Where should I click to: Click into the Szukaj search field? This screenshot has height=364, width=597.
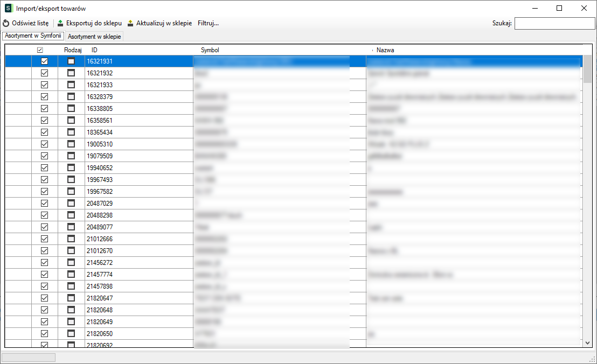click(554, 23)
